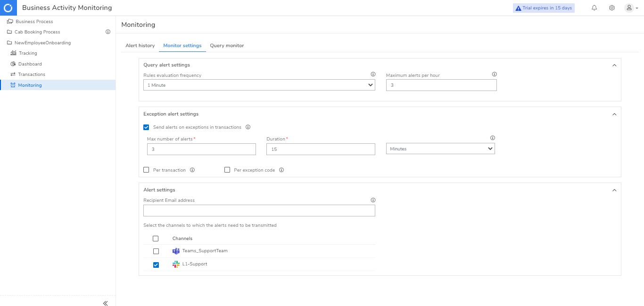Open the Minutes duration unit dropdown
Image resolution: width=644 pixels, height=306 pixels.
440,149
